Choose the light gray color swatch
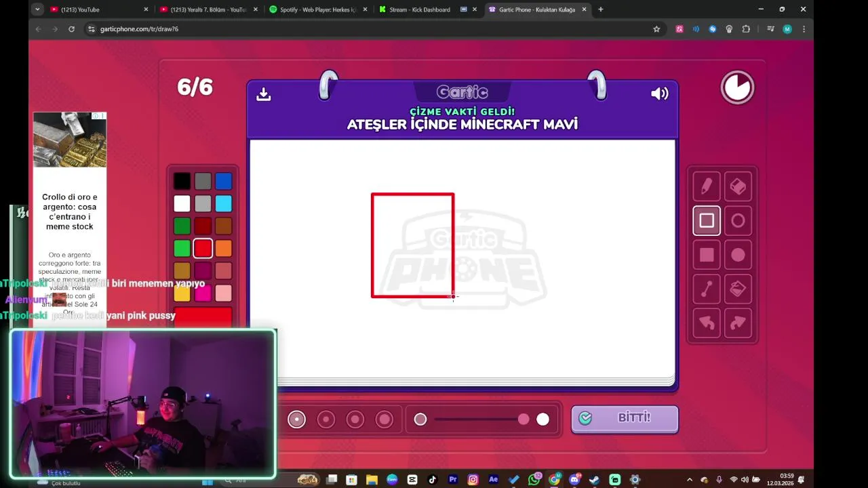The image size is (868, 488). [x=203, y=203]
